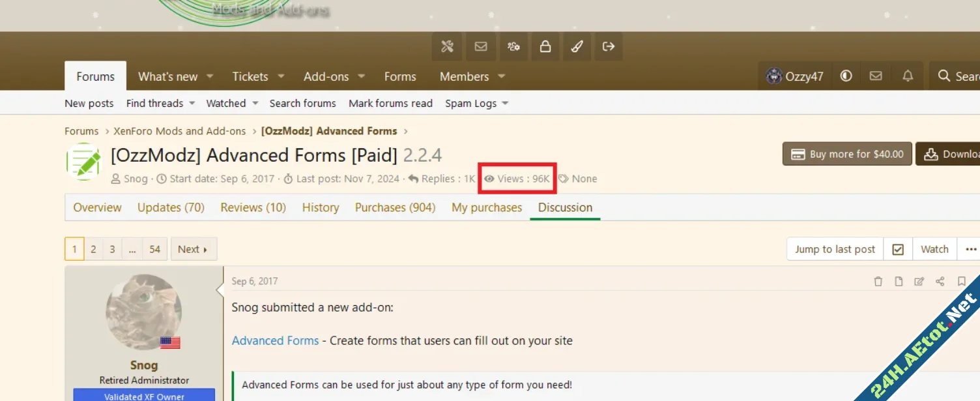Click Buy more for $40.00 button

click(847, 155)
